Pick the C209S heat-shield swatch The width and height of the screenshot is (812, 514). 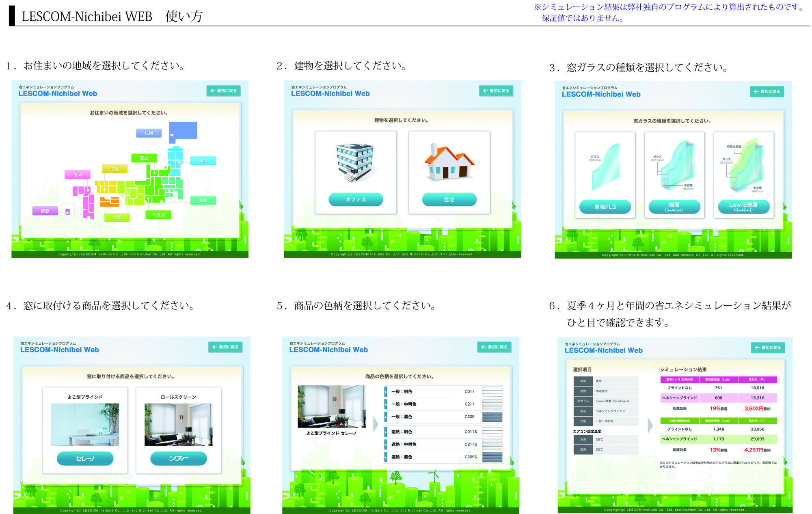click(492, 457)
